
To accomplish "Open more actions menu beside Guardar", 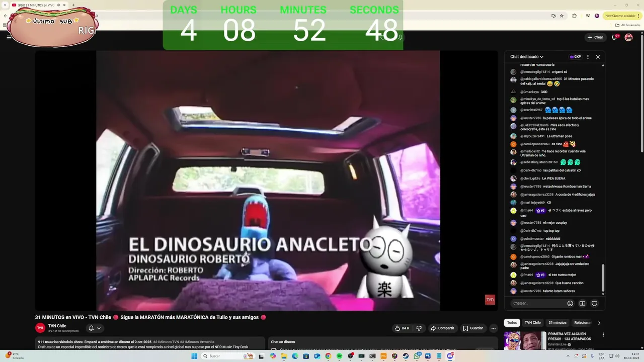I will pos(494,328).
